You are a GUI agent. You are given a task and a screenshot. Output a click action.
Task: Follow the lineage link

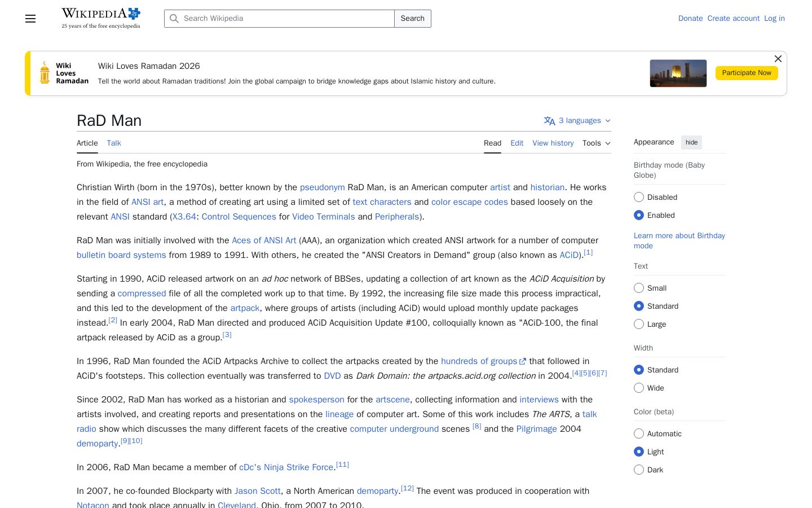[x=339, y=414]
